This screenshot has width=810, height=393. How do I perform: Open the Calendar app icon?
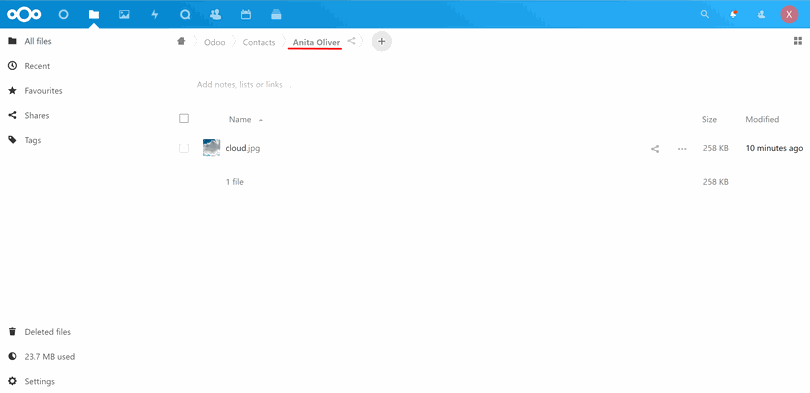[246, 14]
